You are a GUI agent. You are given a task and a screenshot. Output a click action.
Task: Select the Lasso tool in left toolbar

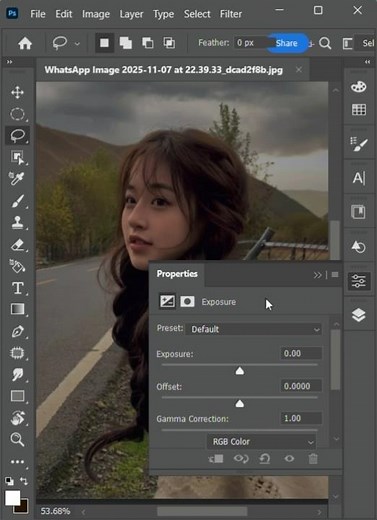click(17, 135)
